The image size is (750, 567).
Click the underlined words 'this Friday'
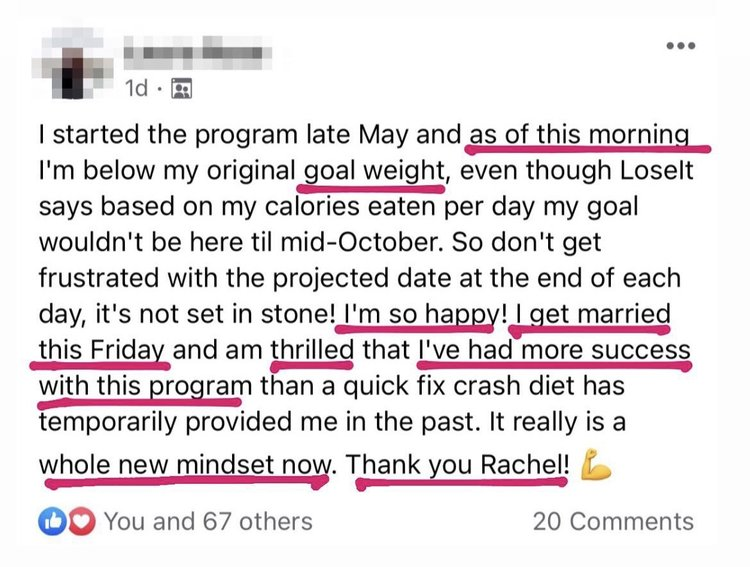[x=105, y=350]
